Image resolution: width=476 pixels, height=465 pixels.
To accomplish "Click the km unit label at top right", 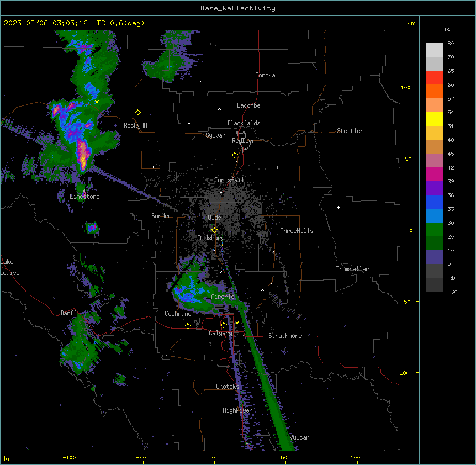I will [411, 23].
